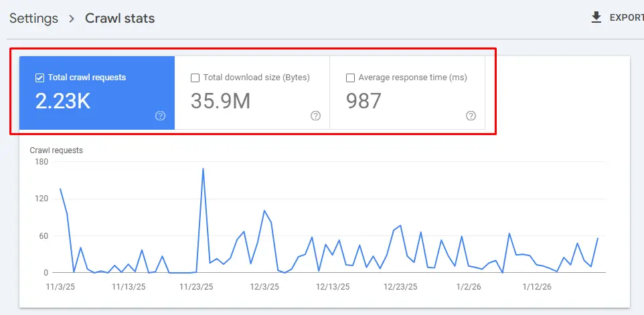Image resolution: width=644 pixels, height=315 pixels.
Task: Open help for Average response time
Action: [471, 116]
